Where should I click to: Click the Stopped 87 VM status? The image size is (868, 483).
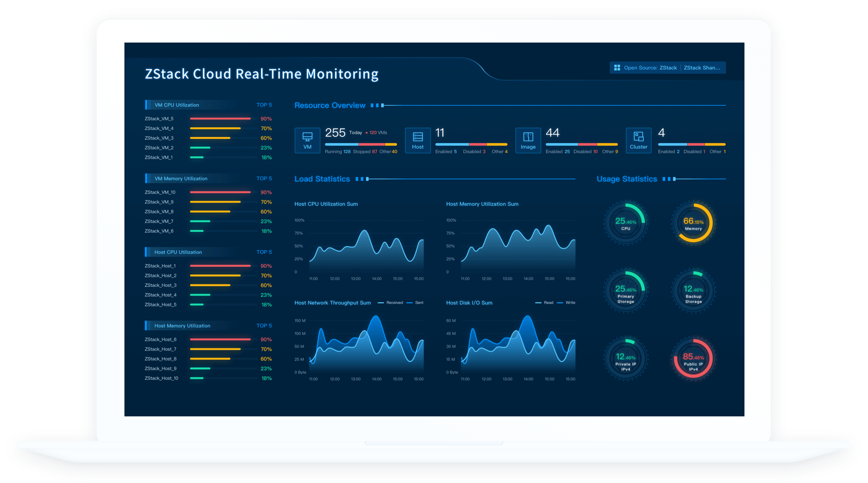pyautogui.click(x=365, y=152)
